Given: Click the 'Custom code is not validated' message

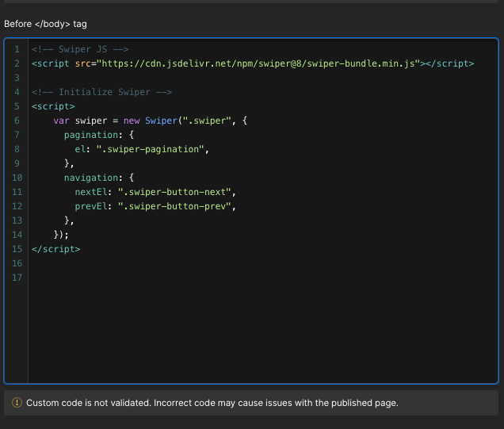Looking at the screenshot, I should pyautogui.click(x=212, y=403).
